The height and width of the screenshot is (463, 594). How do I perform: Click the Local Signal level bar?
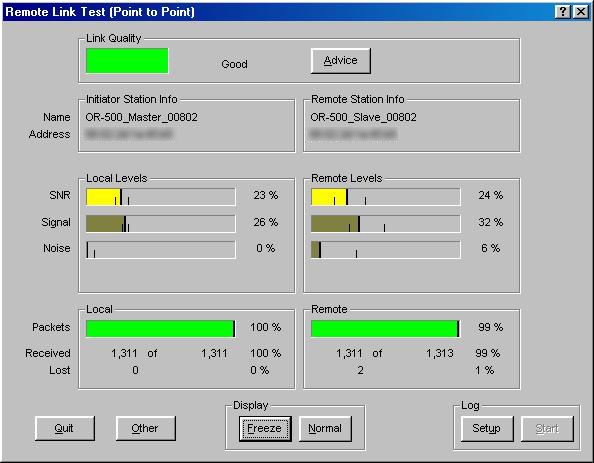pyautogui.click(x=161, y=224)
